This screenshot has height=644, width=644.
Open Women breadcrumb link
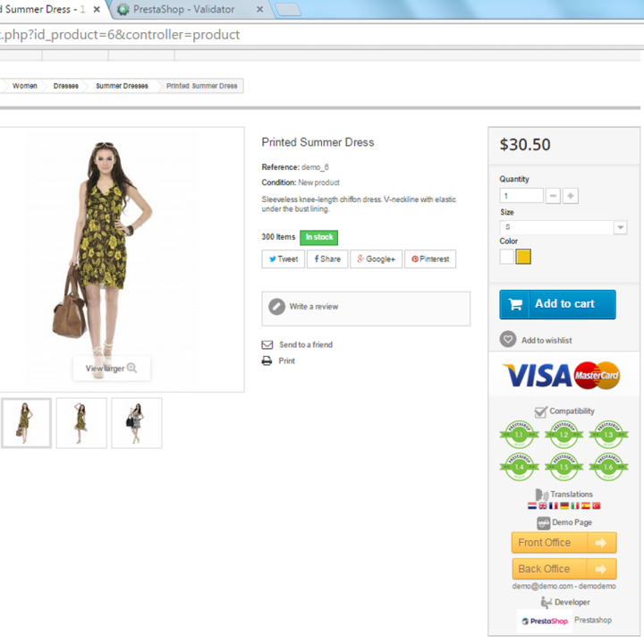click(25, 86)
